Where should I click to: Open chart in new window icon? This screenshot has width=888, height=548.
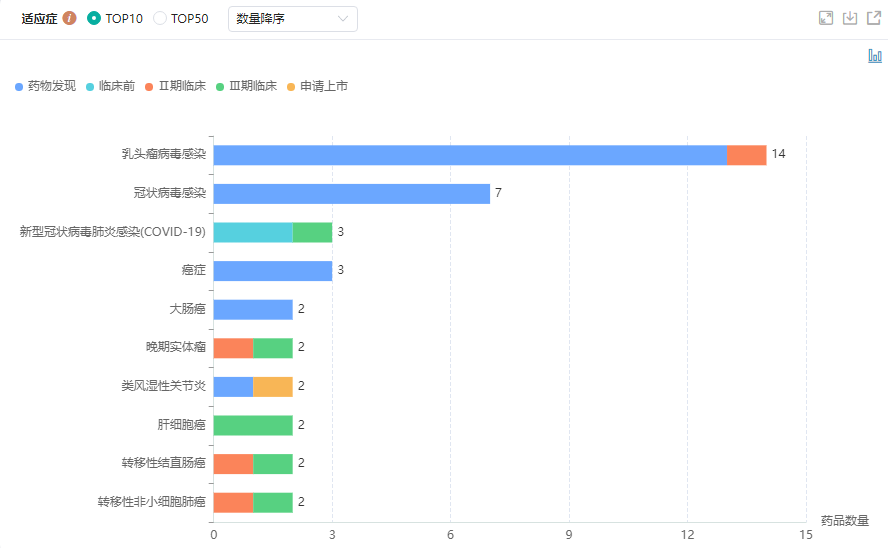pos(873,18)
